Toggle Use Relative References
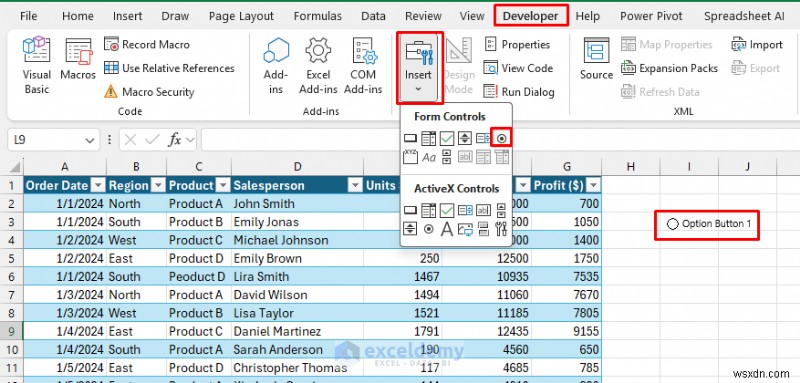This screenshot has height=383, width=800. coord(169,68)
